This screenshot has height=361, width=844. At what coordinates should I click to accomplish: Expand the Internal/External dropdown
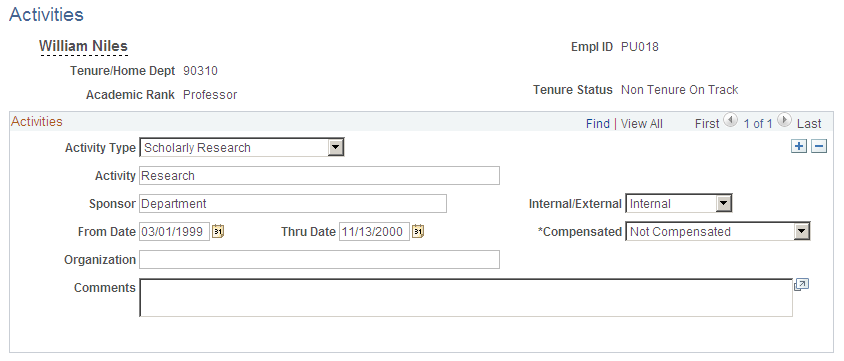click(725, 204)
